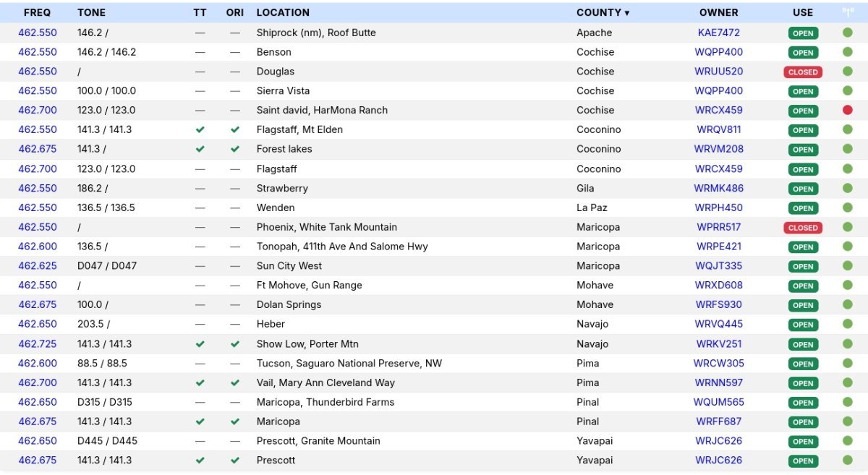The width and height of the screenshot is (868, 475).
Task: Click TT checkmark for Show Low, Porter Mtn
Action: click(200, 344)
